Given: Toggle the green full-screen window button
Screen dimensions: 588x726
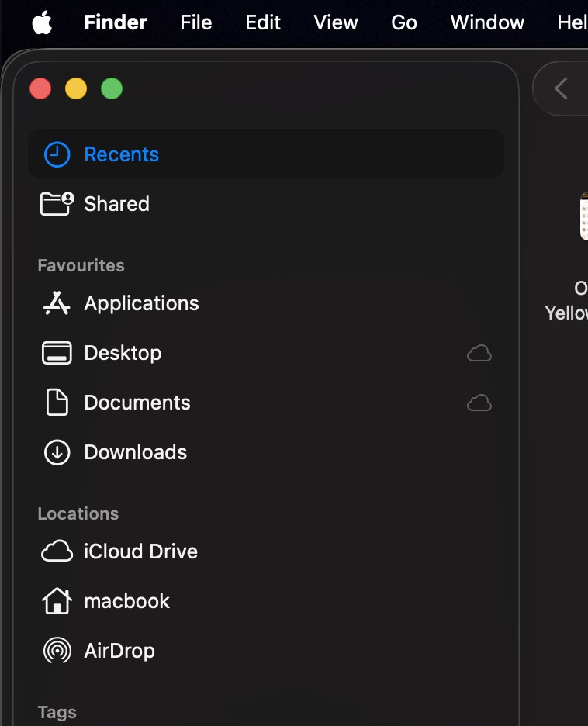Looking at the screenshot, I should (112, 88).
